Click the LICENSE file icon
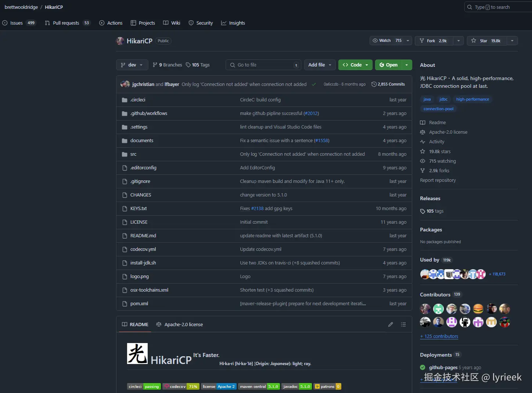This screenshot has height=393, width=532. pos(125,222)
